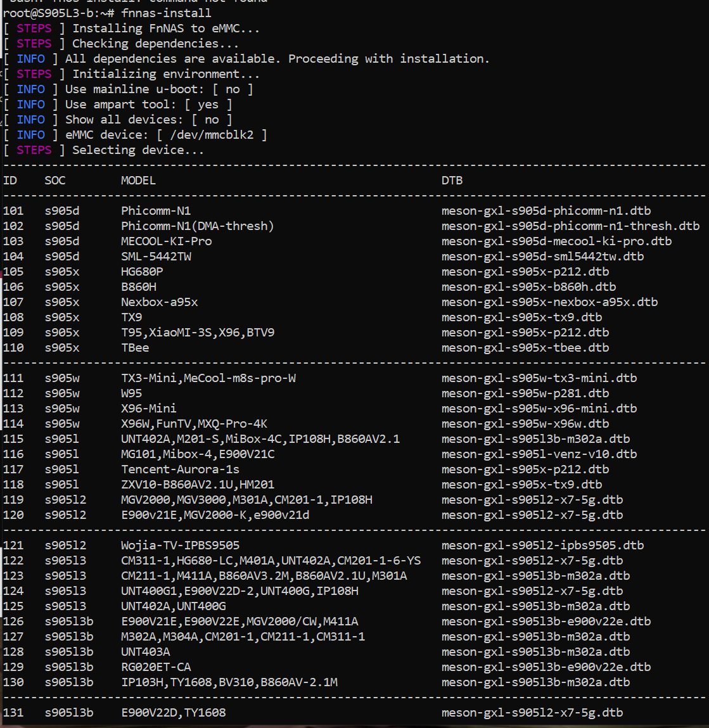Click 'Nexbox-a95x' model name
This screenshot has width=709, height=728.
(x=159, y=302)
